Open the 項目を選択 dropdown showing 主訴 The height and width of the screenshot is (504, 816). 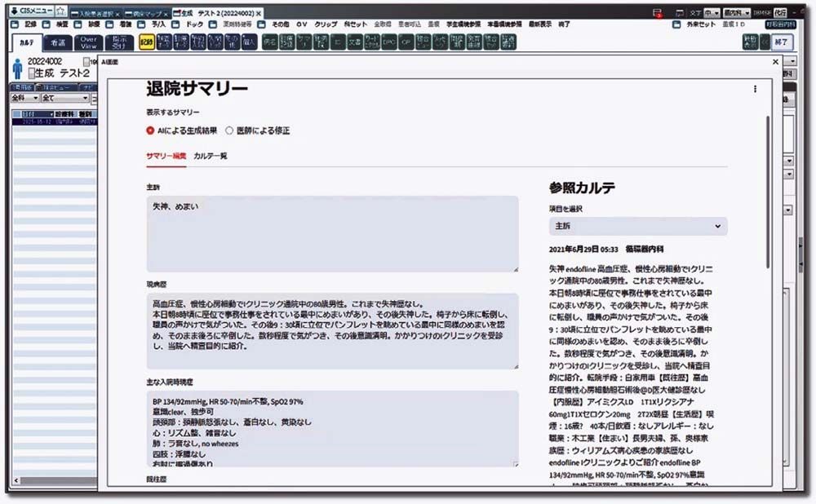638,226
